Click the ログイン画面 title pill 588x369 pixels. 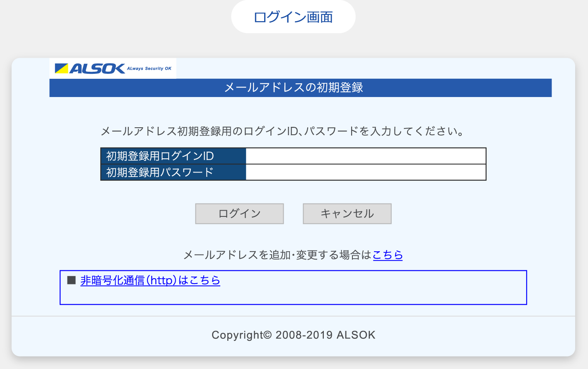pyautogui.click(x=293, y=17)
